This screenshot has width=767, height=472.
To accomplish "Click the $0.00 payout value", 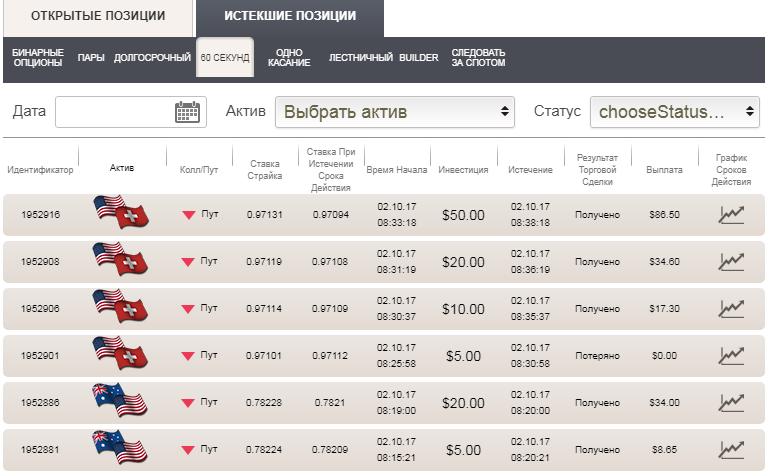I will click(x=664, y=356).
